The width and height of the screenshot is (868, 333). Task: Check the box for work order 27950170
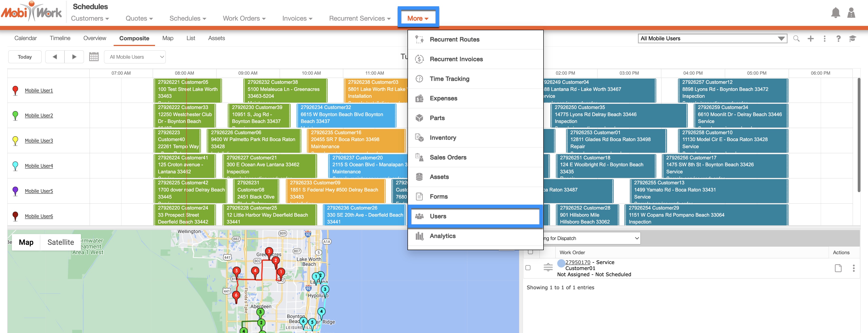click(528, 267)
